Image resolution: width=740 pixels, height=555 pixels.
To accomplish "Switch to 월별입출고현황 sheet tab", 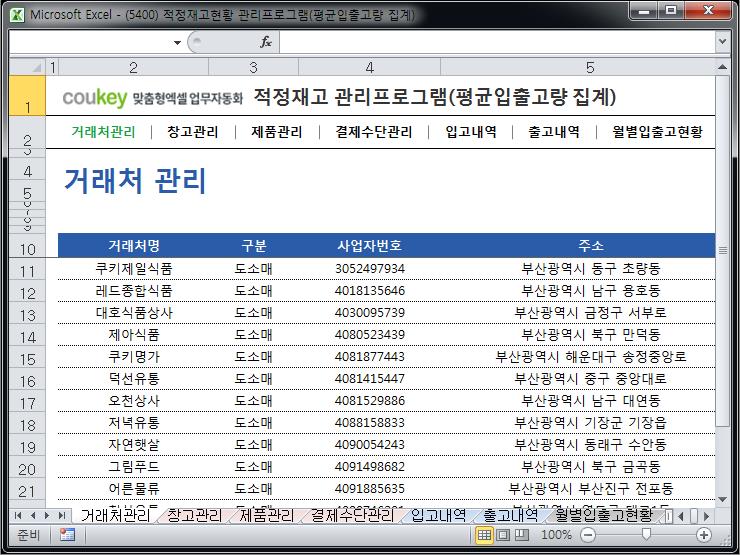I will pyautogui.click(x=604, y=515).
